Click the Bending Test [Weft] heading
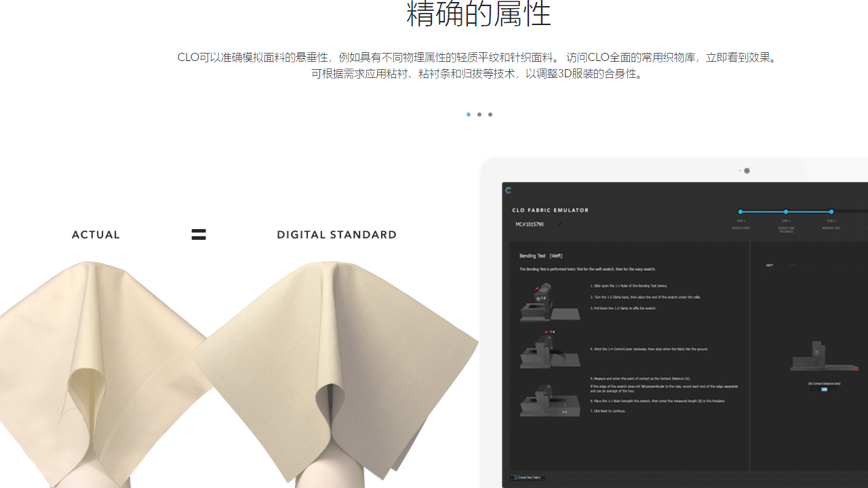Viewport: 868px width, 488px height. tap(540, 256)
